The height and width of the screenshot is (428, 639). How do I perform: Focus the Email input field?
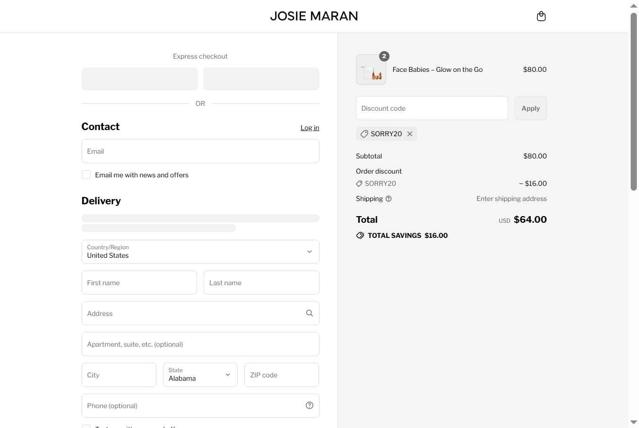pyautogui.click(x=200, y=151)
